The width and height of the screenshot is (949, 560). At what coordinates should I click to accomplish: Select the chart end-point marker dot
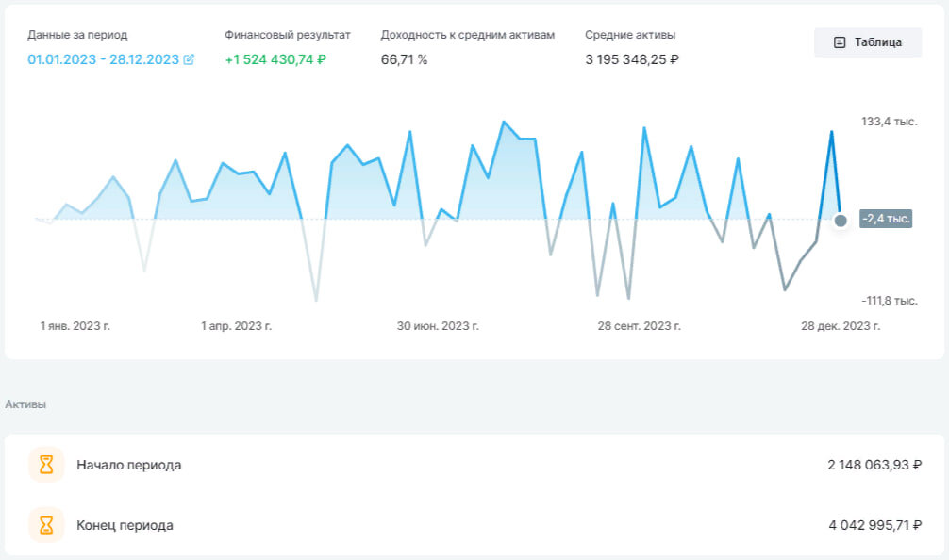coord(841,220)
